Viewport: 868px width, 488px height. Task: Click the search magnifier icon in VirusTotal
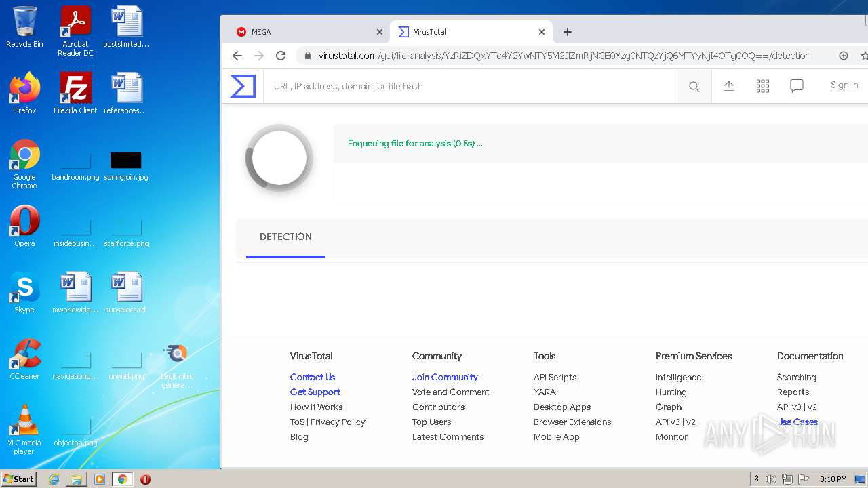(x=694, y=86)
